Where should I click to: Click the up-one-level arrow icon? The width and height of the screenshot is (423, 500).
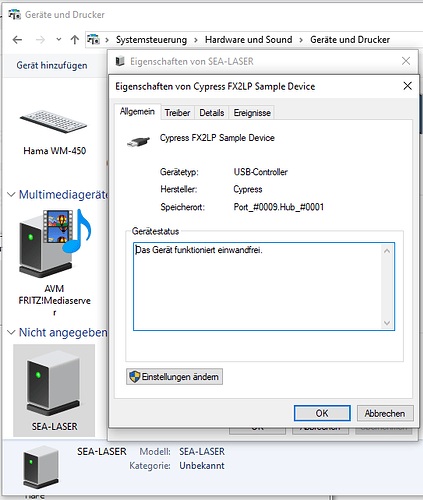pyautogui.click(x=75, y=40)
